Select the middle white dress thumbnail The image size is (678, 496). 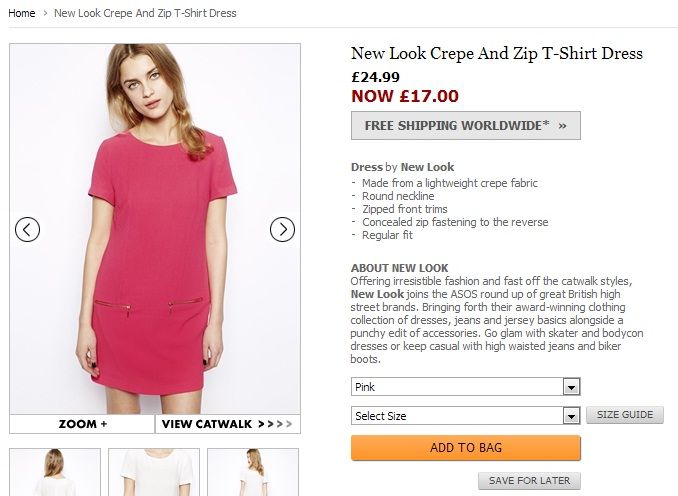pos(154,472)
